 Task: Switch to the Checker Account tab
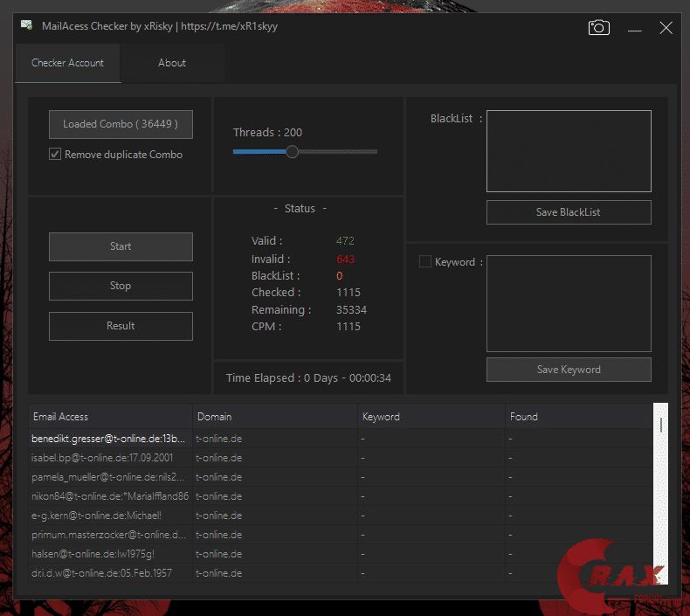tap(68, 63)
